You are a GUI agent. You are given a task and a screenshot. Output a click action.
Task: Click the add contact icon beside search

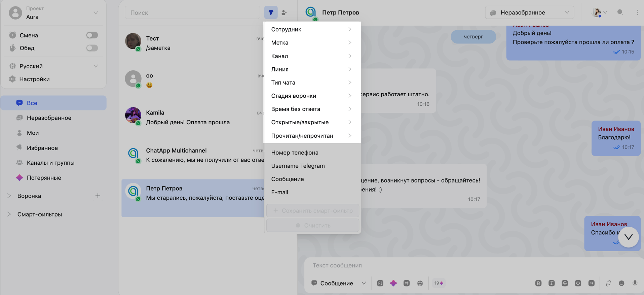(x=284, y=13)
